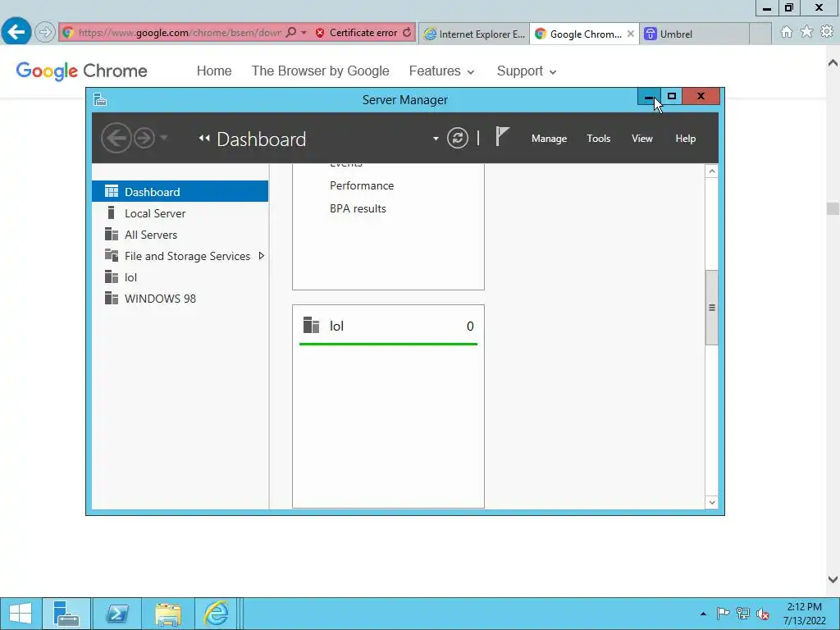
Task: Click the Server Manager back arrow button
Action: point(116,138)
